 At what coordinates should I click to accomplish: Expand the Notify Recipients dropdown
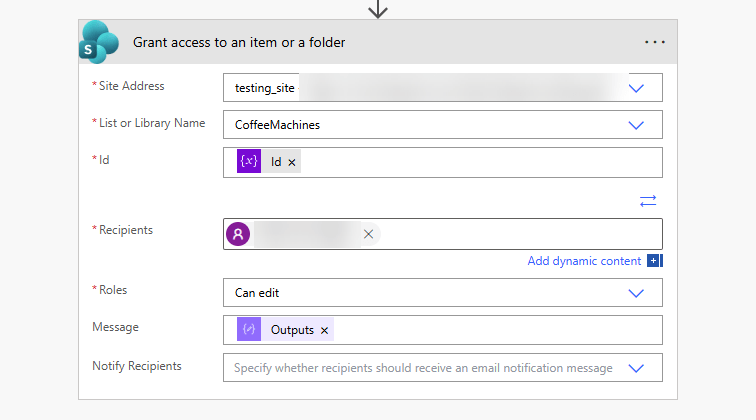pos(636,368)
